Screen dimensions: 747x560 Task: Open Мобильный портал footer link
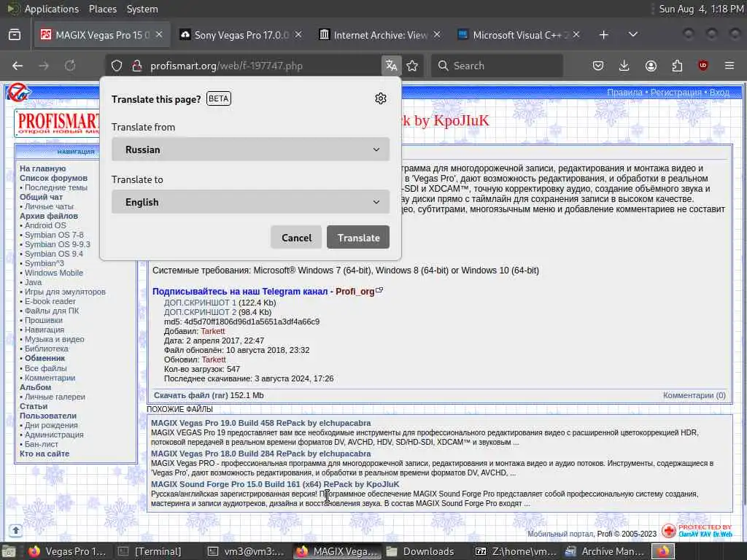[x=560, y=534]
